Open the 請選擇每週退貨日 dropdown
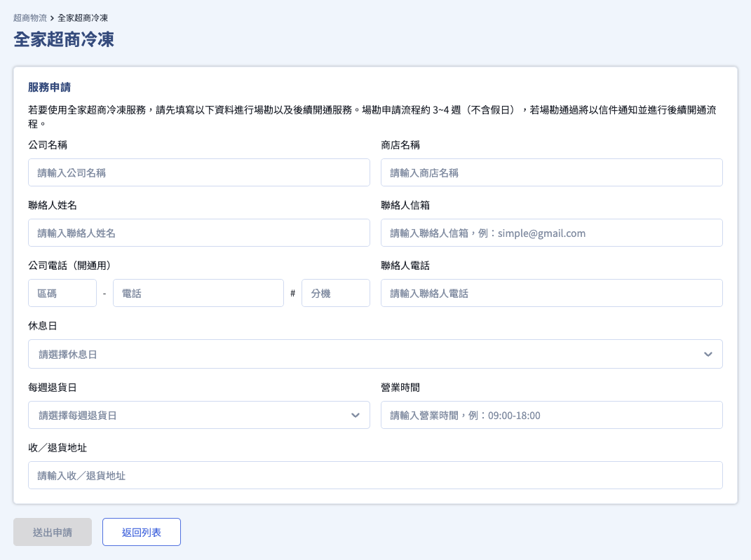This screenshot has height=560, width=751. click(198, 415)
